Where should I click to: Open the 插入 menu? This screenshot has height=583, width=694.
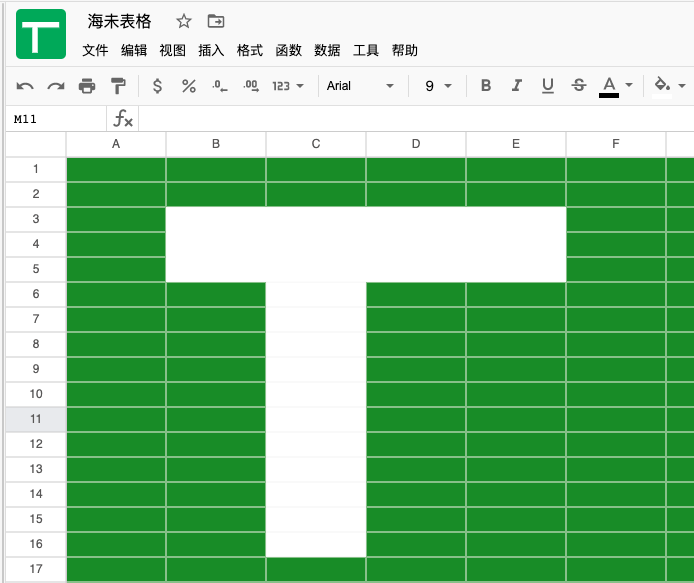[211, 50]
